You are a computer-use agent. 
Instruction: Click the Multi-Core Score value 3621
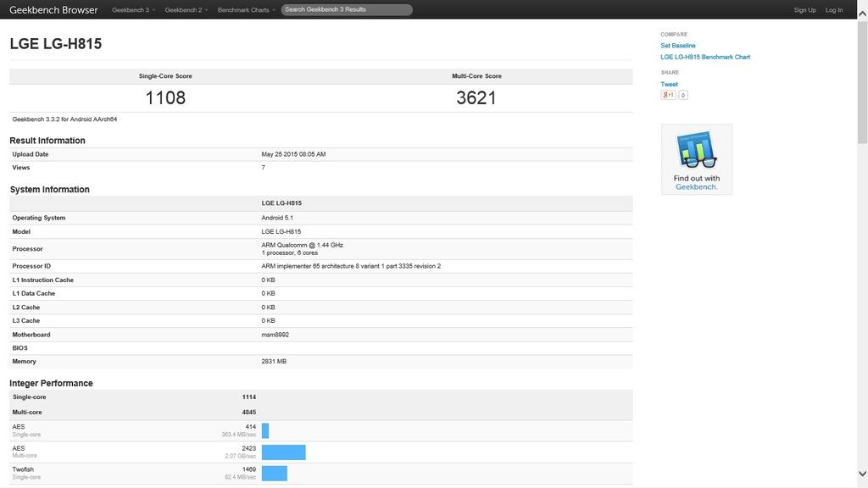(x=476, y=97)
